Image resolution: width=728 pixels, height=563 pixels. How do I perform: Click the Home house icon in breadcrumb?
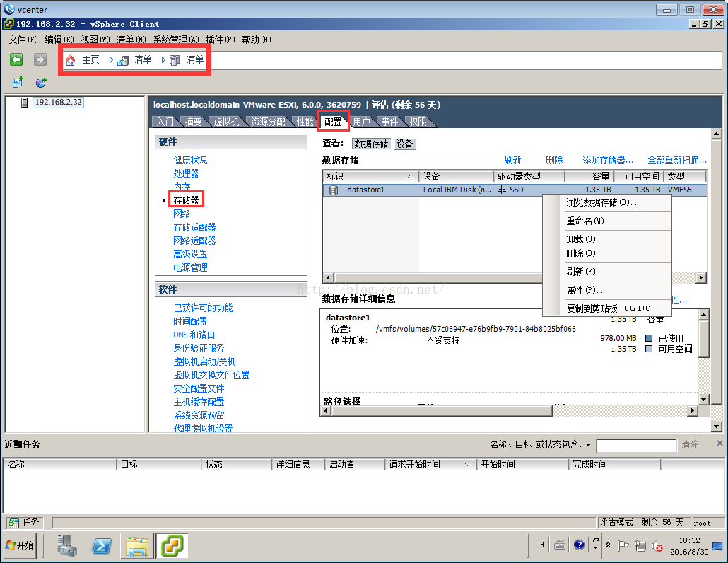click(x=70, y=60)
